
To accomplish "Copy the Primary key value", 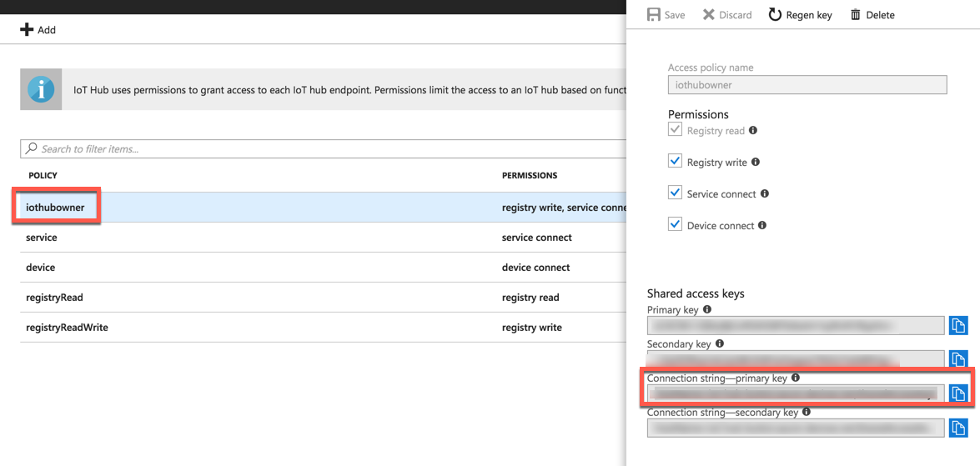I will [x=957, y=325].
